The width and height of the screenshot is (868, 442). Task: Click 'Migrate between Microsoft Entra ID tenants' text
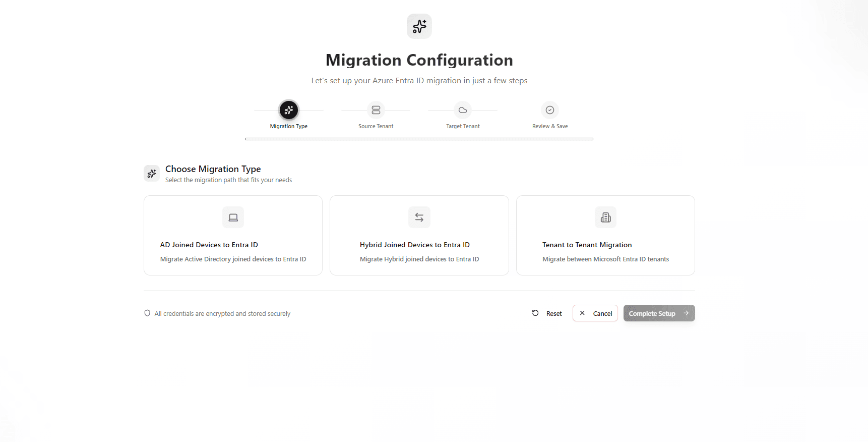point(606,259)
